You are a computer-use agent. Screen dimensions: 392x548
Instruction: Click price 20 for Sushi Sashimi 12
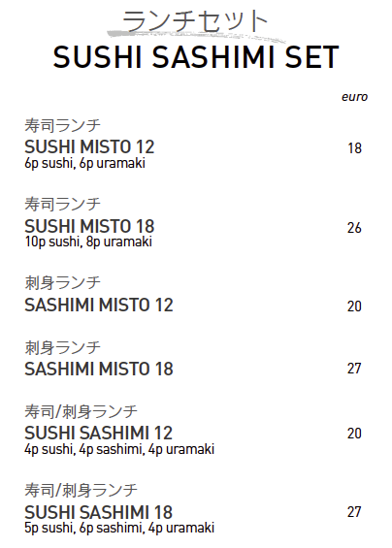point(354,434)
